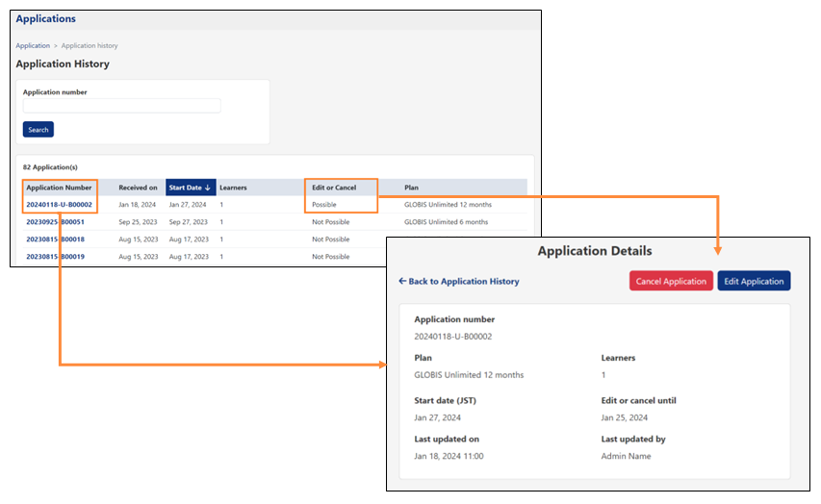Click the Application Number column header

59,188
